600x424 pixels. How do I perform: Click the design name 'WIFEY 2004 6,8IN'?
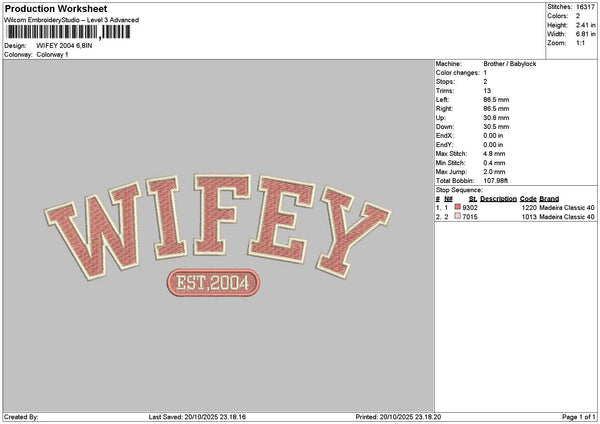click(x=64, y=46)
